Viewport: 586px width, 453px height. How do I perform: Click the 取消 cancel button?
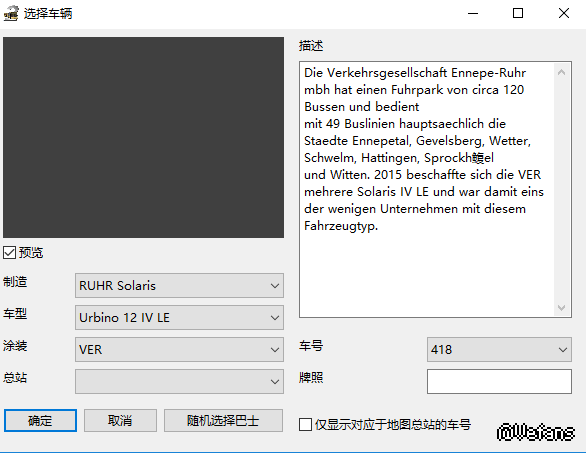click(x=120, y=420)
